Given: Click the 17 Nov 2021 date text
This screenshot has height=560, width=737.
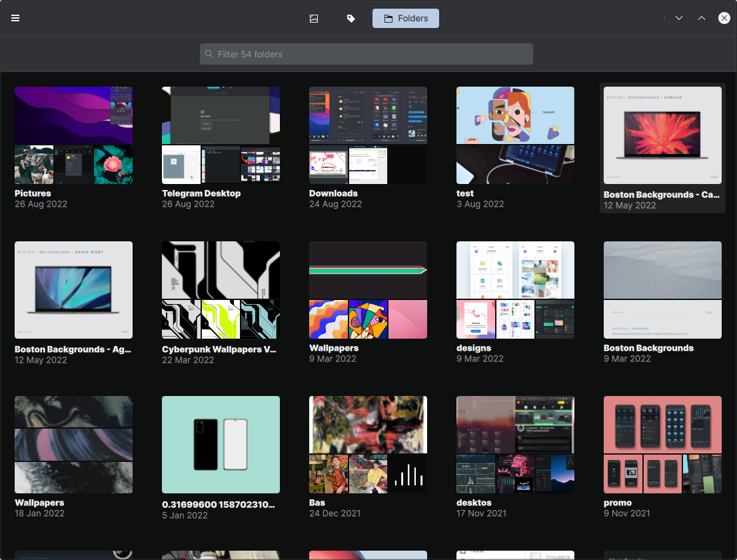Looking at the screenshot, I should pyautogui.click(x=481, y=513).
